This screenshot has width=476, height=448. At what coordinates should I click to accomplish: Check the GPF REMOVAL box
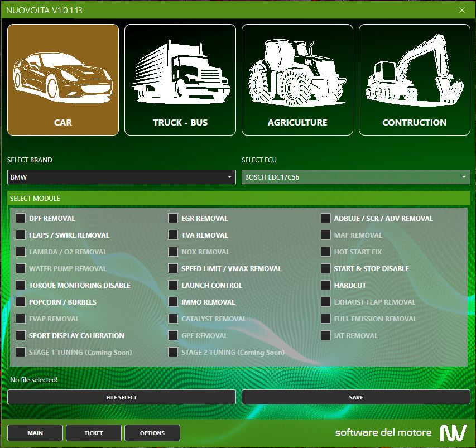pos(173,335)
